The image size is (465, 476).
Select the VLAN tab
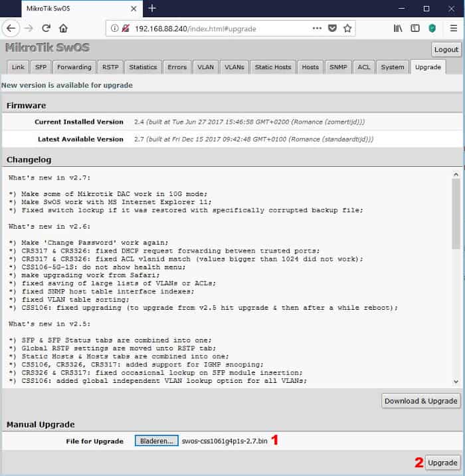(x=205, y=67)
